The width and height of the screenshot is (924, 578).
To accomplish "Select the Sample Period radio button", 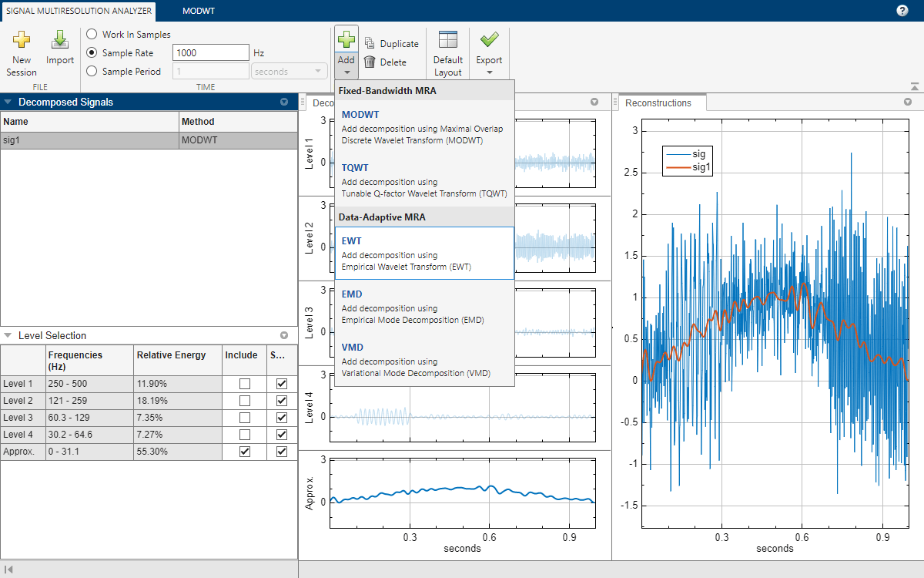I will pos(92,71).
